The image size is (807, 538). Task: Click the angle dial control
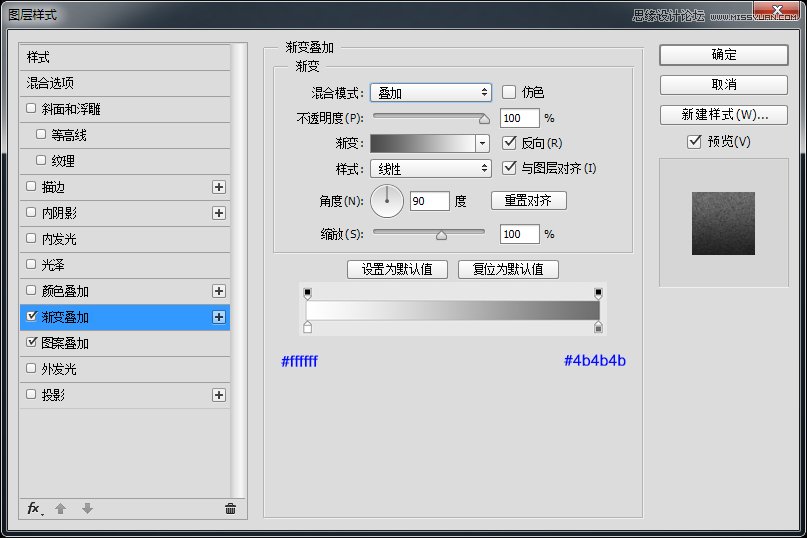click(x=387, y=201)
